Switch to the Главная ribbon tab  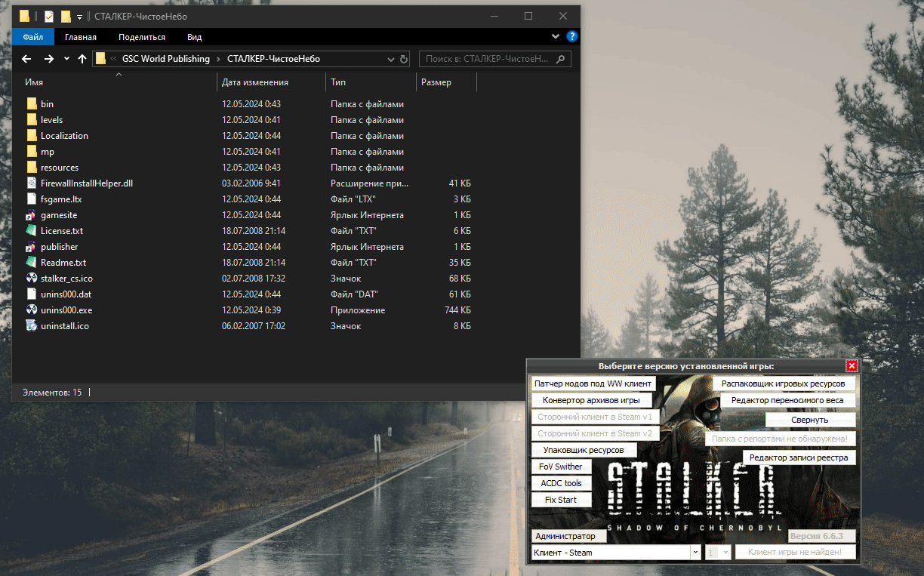81,36
